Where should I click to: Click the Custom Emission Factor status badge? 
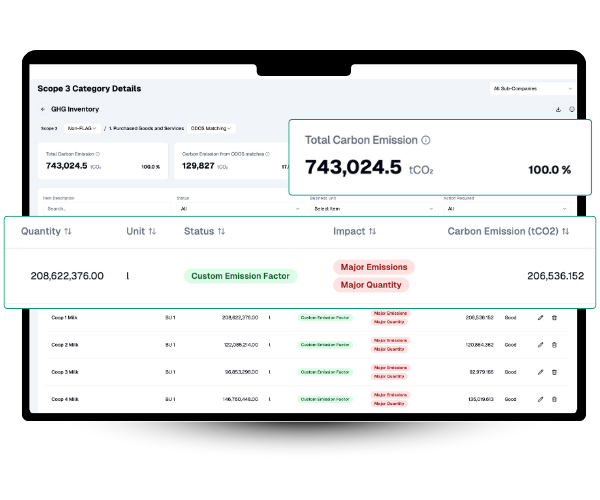click(240, 276)
